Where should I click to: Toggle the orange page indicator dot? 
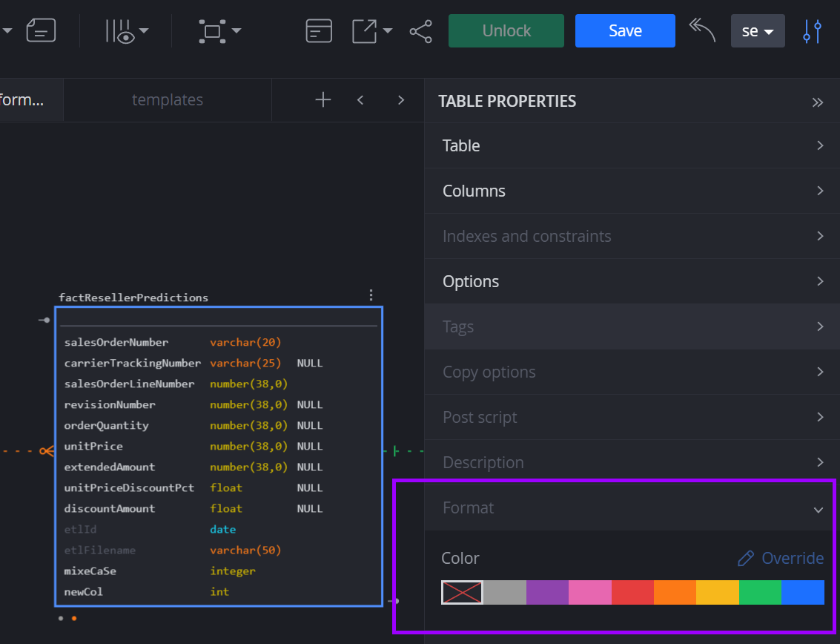(73, 618)
